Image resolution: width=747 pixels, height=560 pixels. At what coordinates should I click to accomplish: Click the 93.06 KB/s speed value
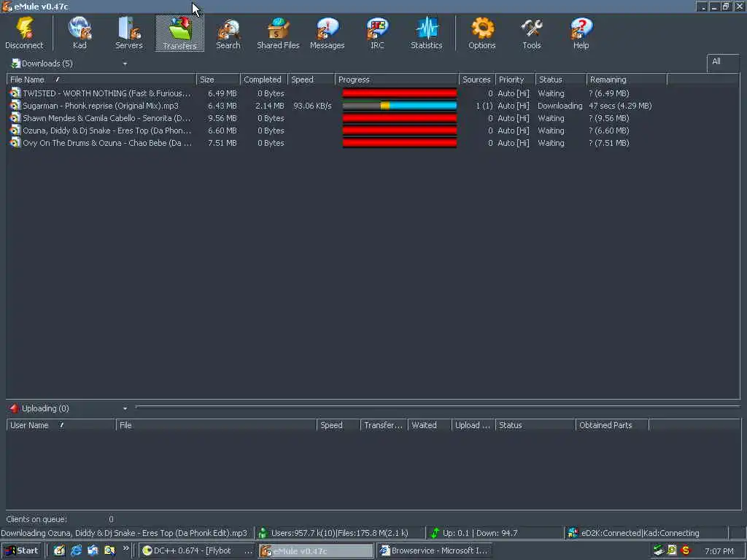tap(312, 106)
